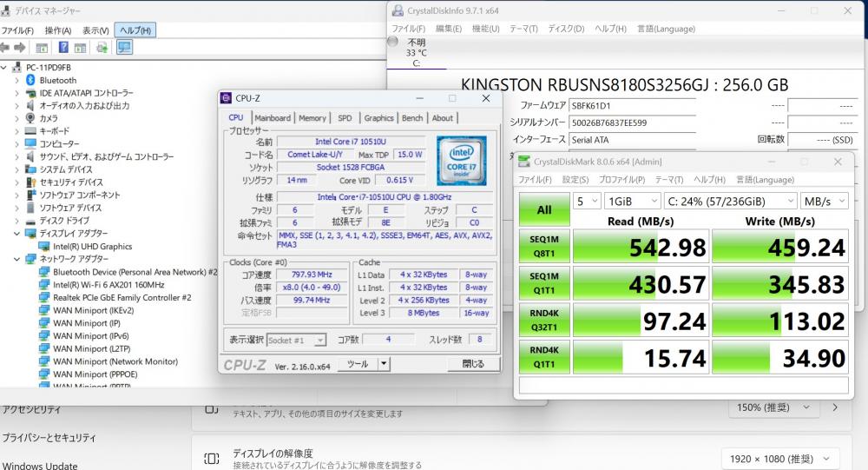Open the MB/s unit dropdown in CrystalDiskMark
The image size is (868, 470).
[x=824, y=201]
